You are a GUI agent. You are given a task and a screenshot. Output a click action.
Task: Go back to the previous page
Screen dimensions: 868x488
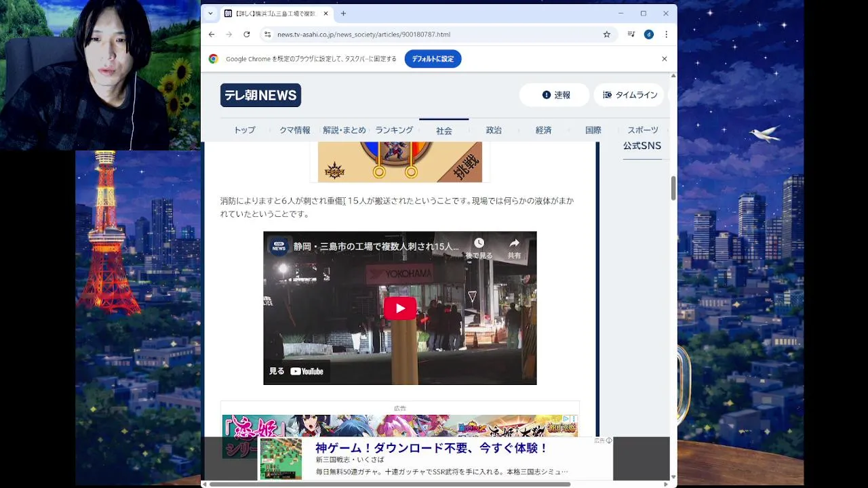tap(212, 34)
